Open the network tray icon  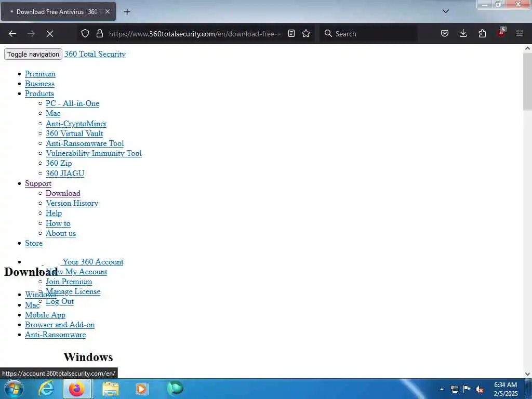(455, 389)
